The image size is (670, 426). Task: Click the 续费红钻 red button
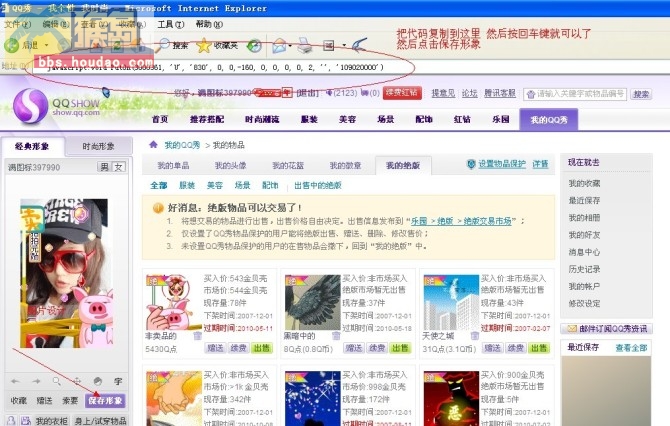tap(402, 93)
